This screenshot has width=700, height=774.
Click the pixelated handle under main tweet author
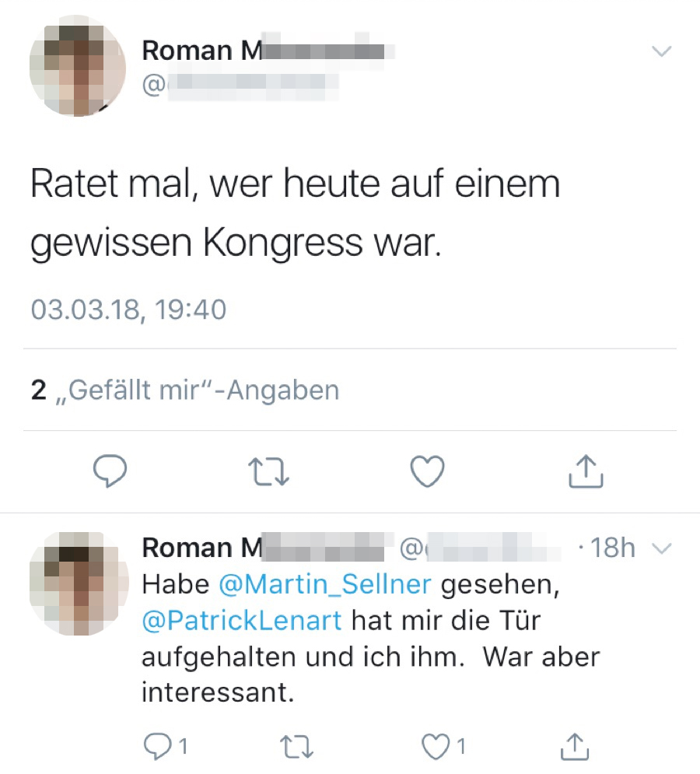240,86
